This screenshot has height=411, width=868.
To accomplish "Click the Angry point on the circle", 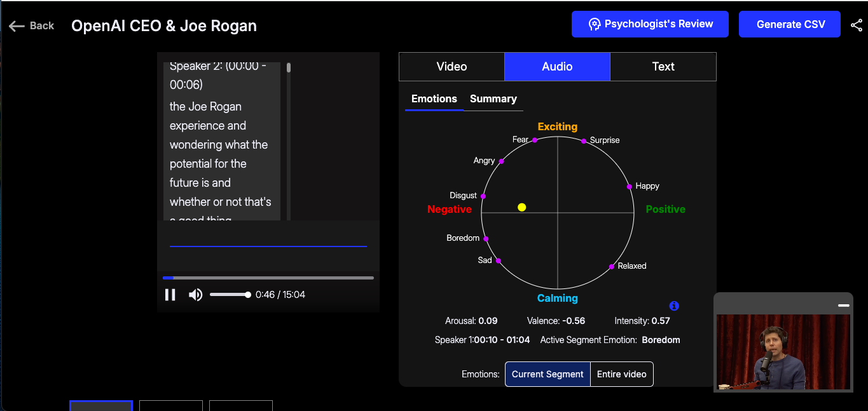I will [501, 161].
